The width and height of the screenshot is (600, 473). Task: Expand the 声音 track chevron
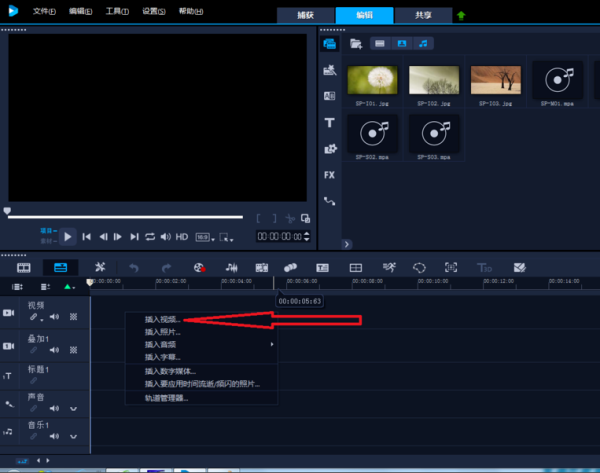click(72, 409)
